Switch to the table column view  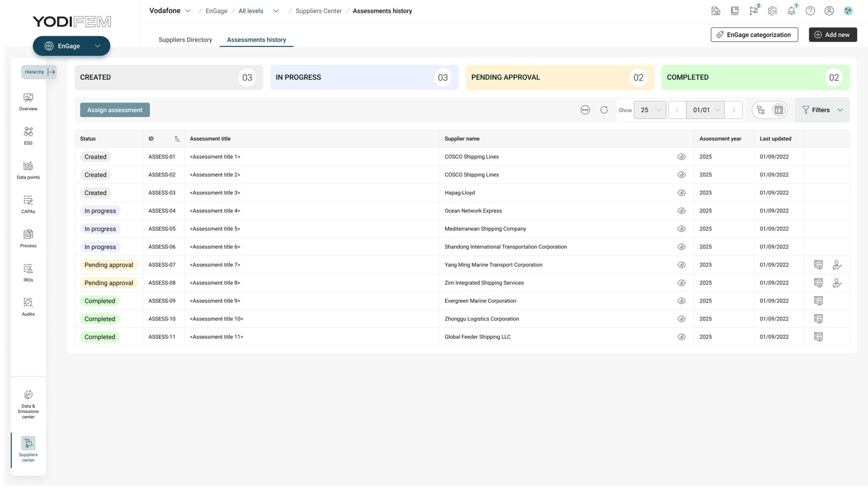(779, 110)
